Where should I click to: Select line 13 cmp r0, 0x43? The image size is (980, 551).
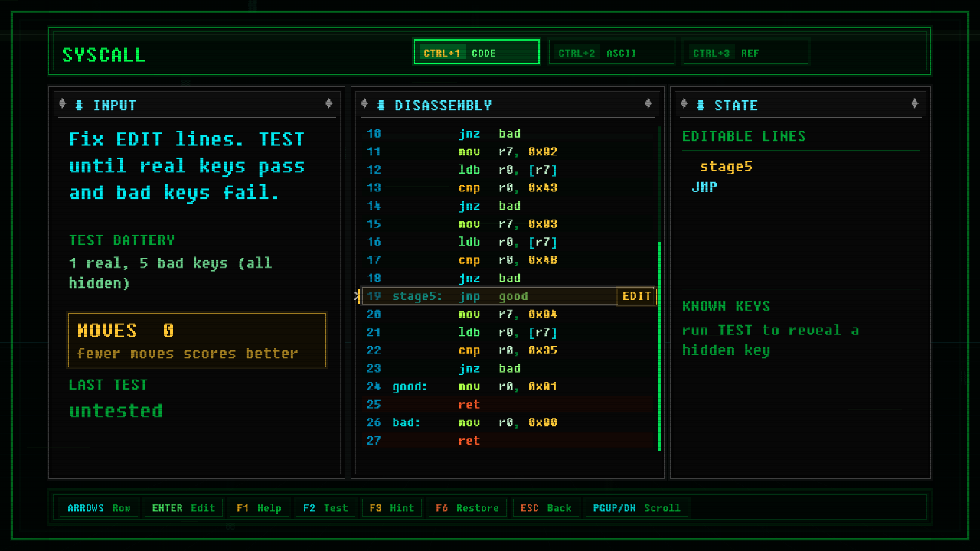pos(508,187)
